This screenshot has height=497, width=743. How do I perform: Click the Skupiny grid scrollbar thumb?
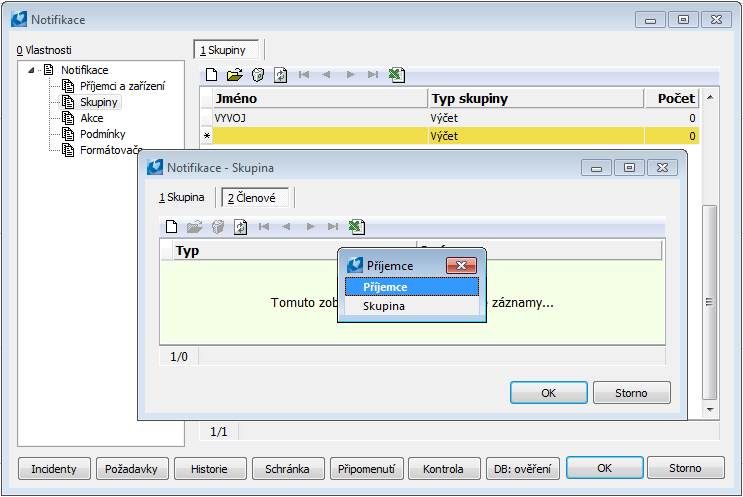point(709,302)
